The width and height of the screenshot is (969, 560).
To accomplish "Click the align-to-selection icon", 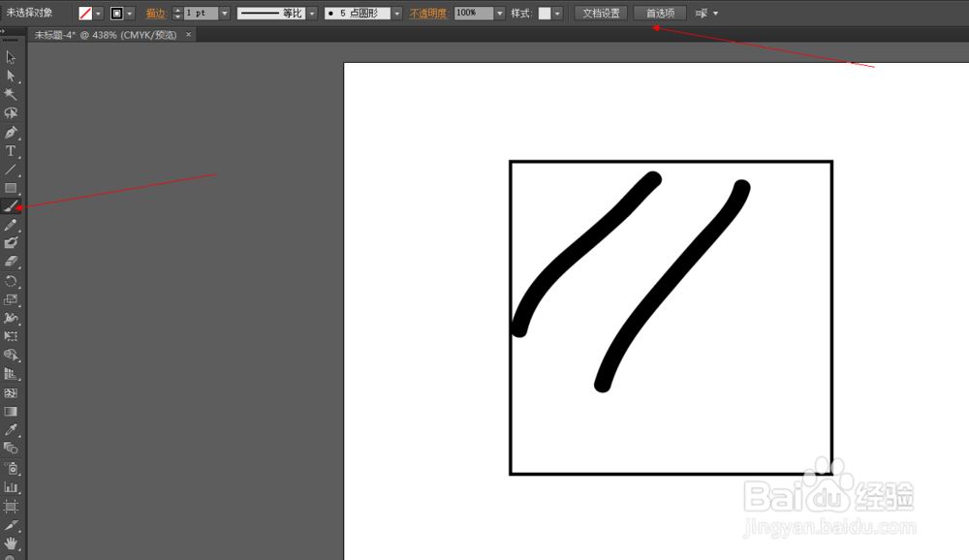I will (x=702, y=13).
